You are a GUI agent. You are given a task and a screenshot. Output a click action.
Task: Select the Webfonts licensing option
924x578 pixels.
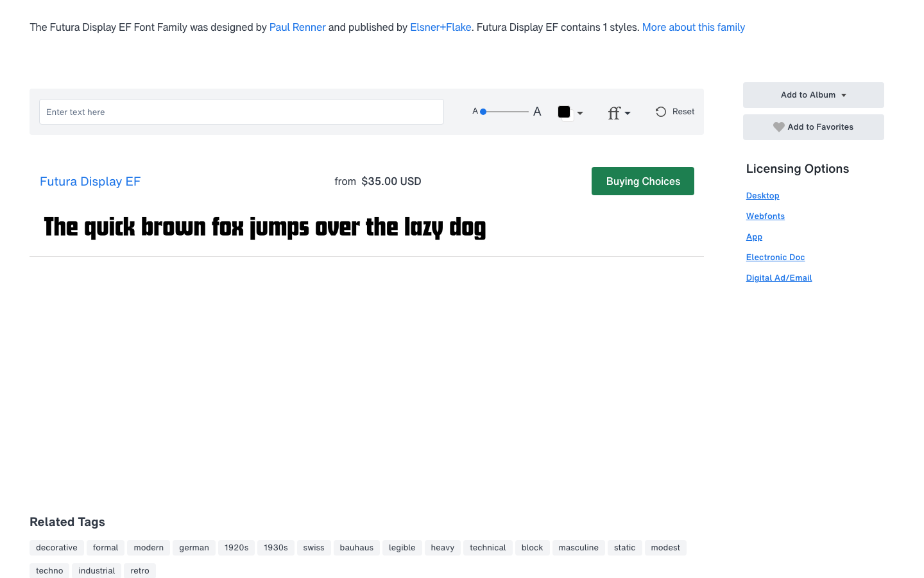click(765, 216)
